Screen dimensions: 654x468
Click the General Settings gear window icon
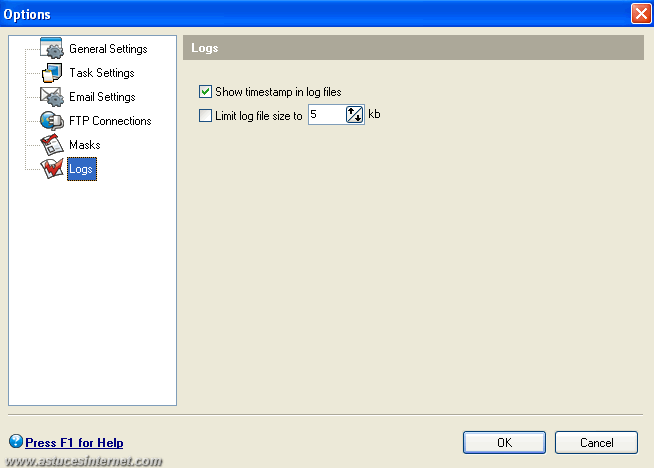(x=52, y=48)
